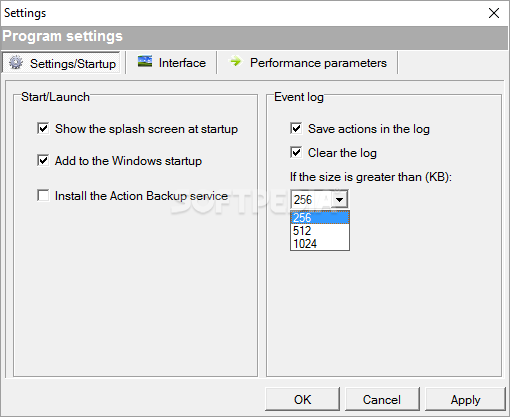Open the Performance parameters tab

tap(307, 63)
